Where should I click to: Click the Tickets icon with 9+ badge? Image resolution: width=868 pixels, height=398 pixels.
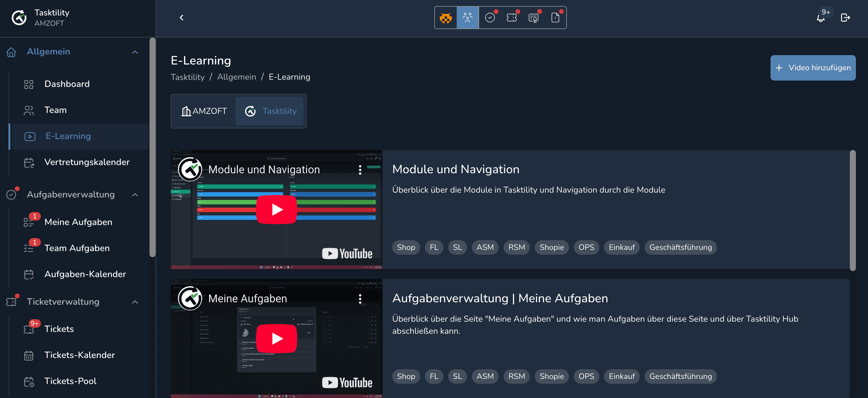pyautogui.click(x=29, y=329)
